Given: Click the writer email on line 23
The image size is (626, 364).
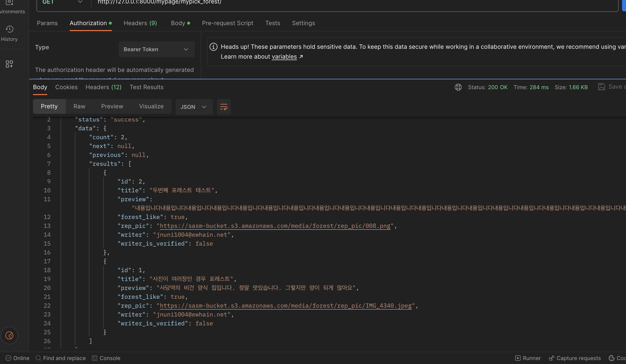Looking at the screenshot, I should 192,314.
